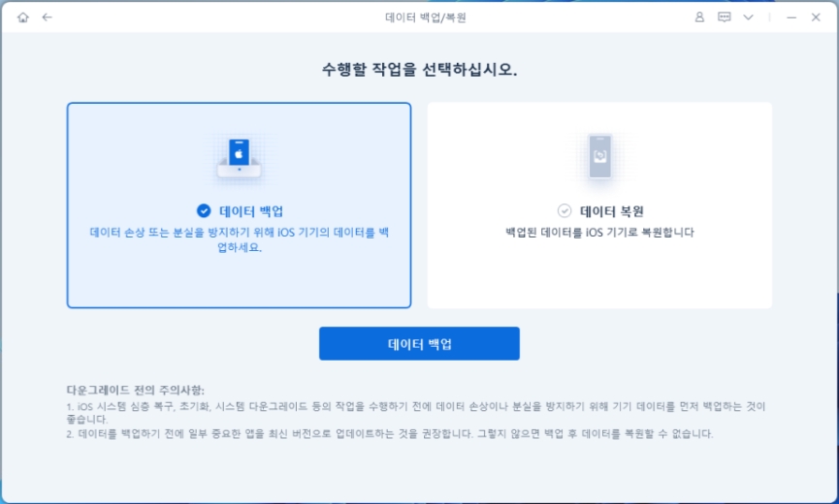Screen dimensions: 839x504
Task: Close the application window
Action: click(816, 17)
